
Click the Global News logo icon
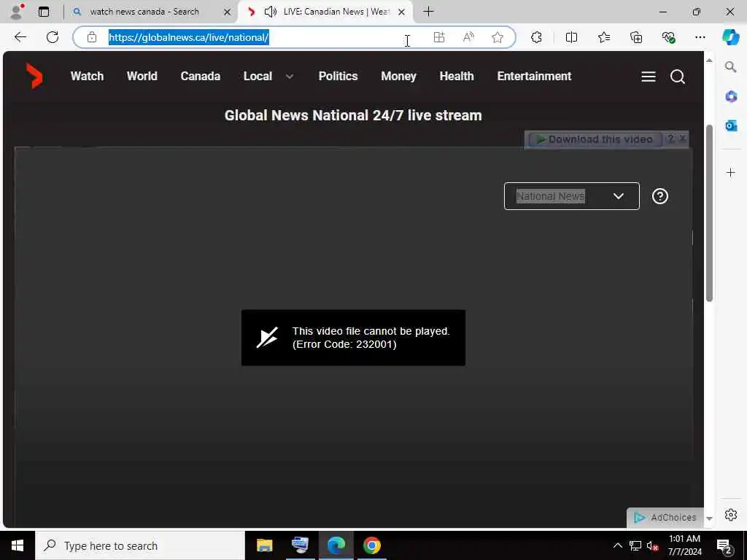[34, 76]
